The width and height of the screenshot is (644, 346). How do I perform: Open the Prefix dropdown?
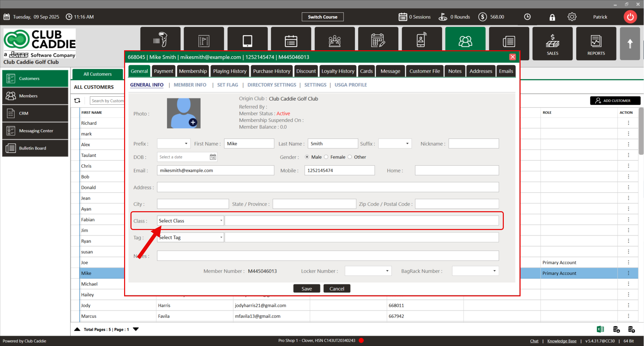pos(174,143)
